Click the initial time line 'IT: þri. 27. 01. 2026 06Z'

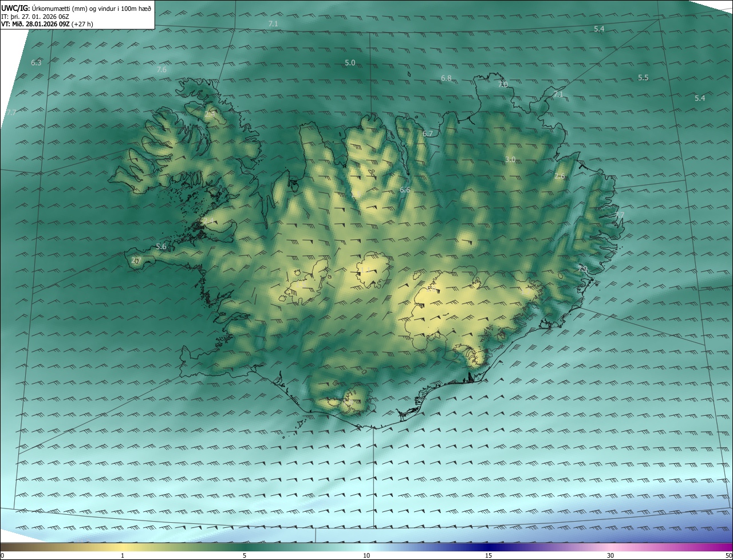(36, 17)
